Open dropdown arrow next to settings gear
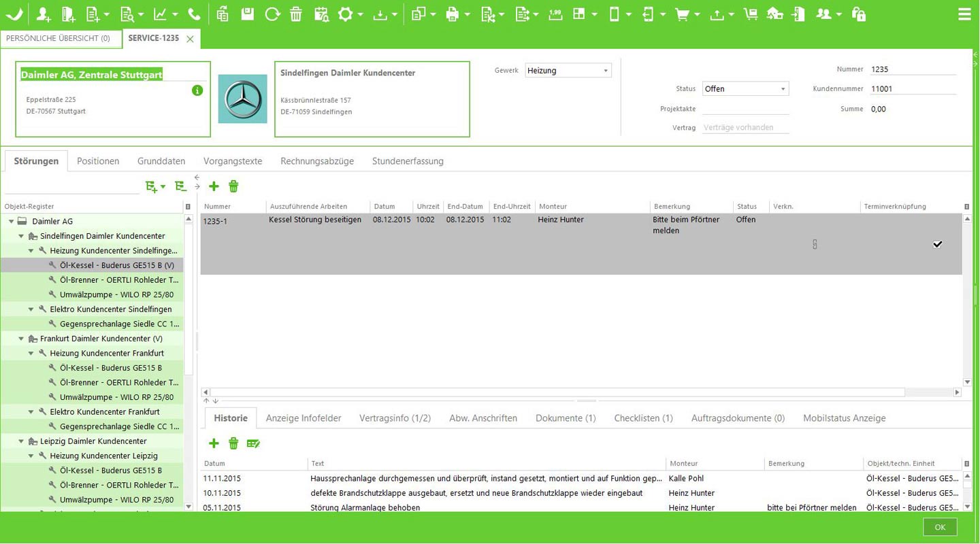This screenshot has width=980, height=544. 361,14
